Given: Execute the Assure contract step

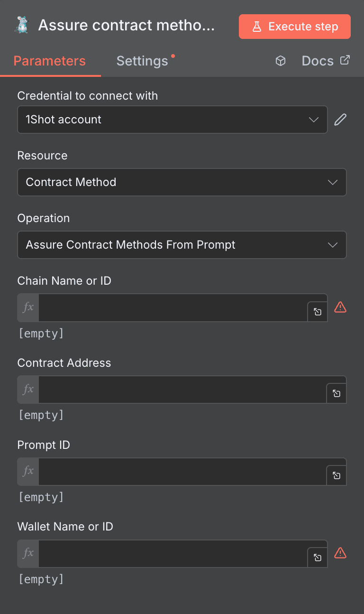Looking at the screenshot, I should click(294, 27).
